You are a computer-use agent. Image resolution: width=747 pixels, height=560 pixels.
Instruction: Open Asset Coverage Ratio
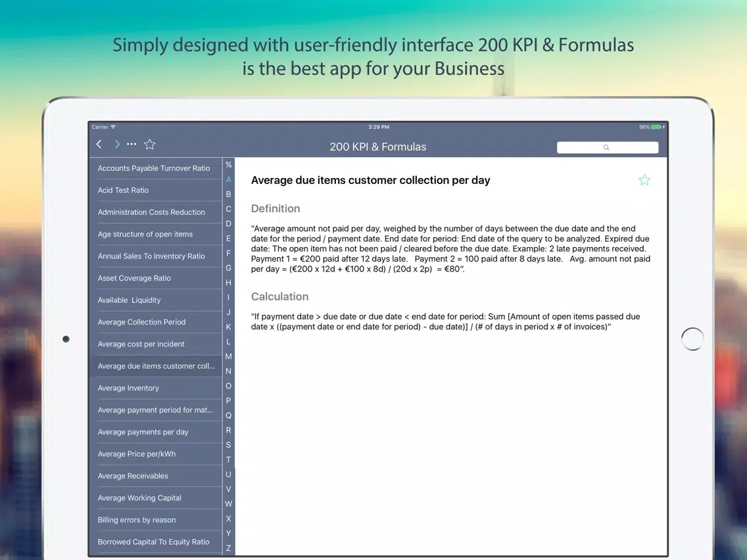[x=155, y=278]
